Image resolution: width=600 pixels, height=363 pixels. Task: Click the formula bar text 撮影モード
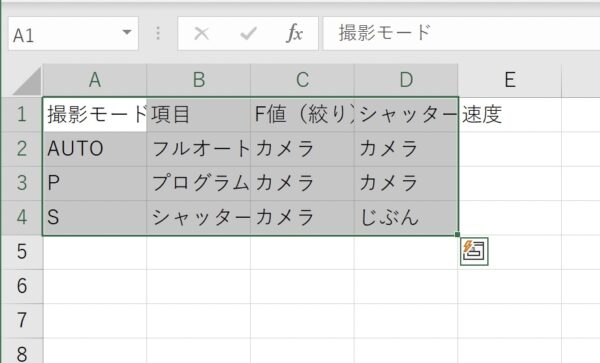tap(385, 33)
